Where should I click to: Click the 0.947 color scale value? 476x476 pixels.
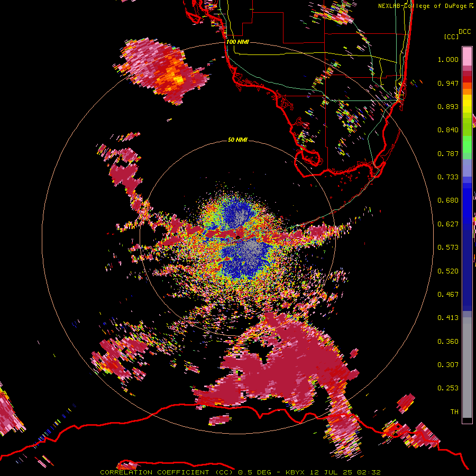tap(448, 83)
